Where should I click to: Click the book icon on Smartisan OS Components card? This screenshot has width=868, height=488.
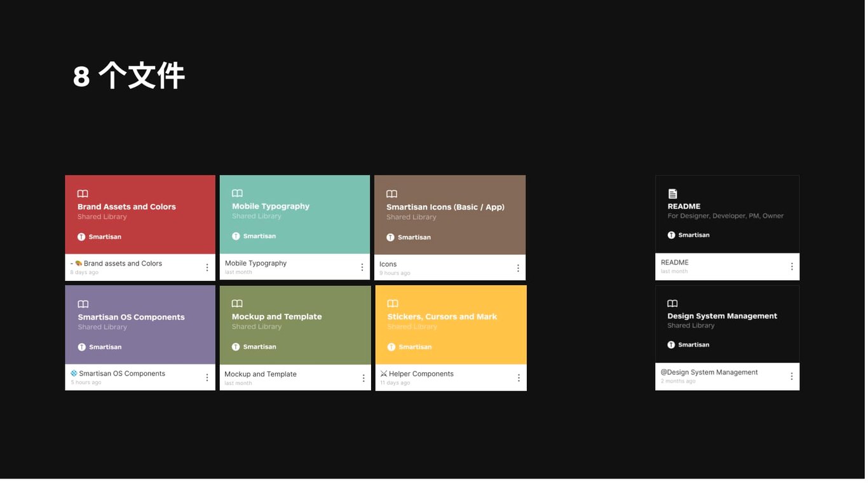pos(83,304)
